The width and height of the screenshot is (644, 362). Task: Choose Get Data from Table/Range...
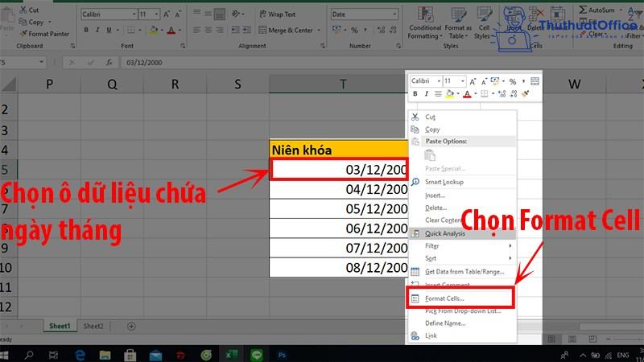point(462,272)
